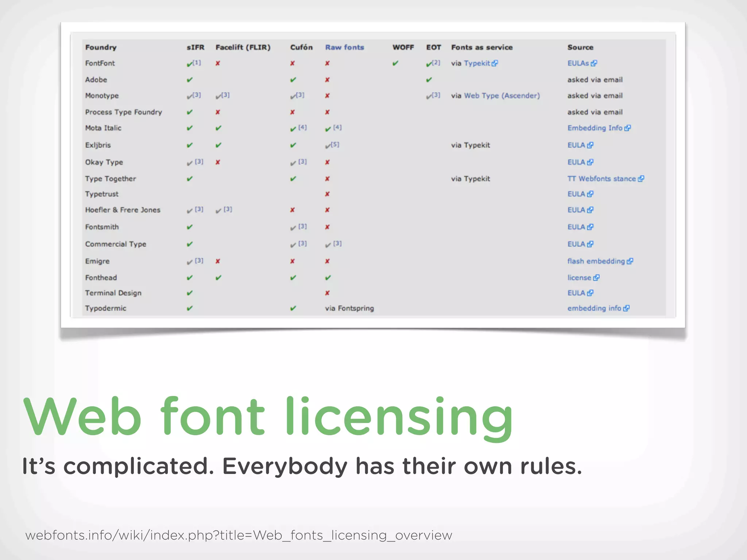Click footnote [3] in Emigre sIFR cell
This screenshot has width=747, height=560.
[199, 261]
